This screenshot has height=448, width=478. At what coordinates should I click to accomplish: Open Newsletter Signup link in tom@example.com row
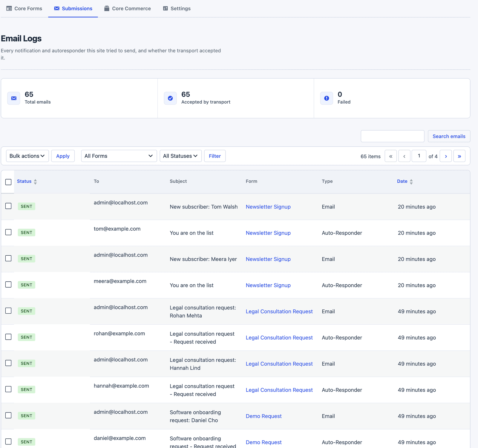268,233
